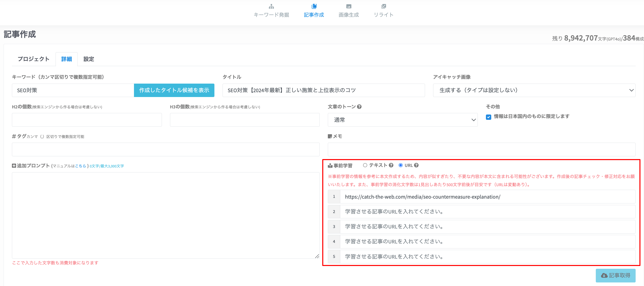Click the 画像生成 image icon
The width and height of the screenshot is (644, 286).
pos(349,6)
